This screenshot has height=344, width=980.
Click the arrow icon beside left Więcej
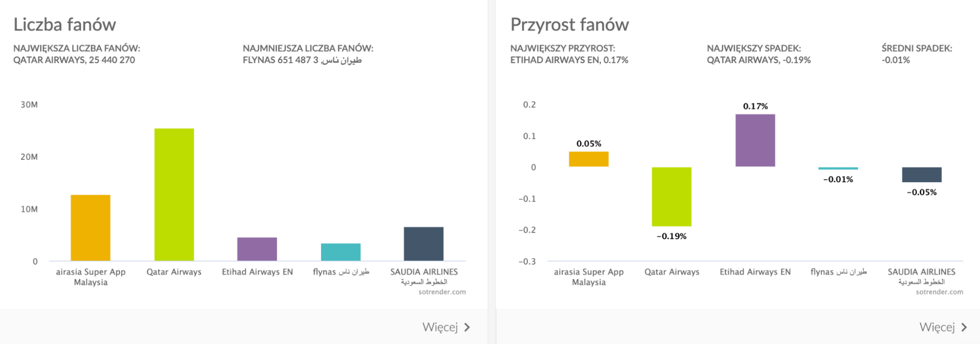pyautogui.click(x=467, y=327)
